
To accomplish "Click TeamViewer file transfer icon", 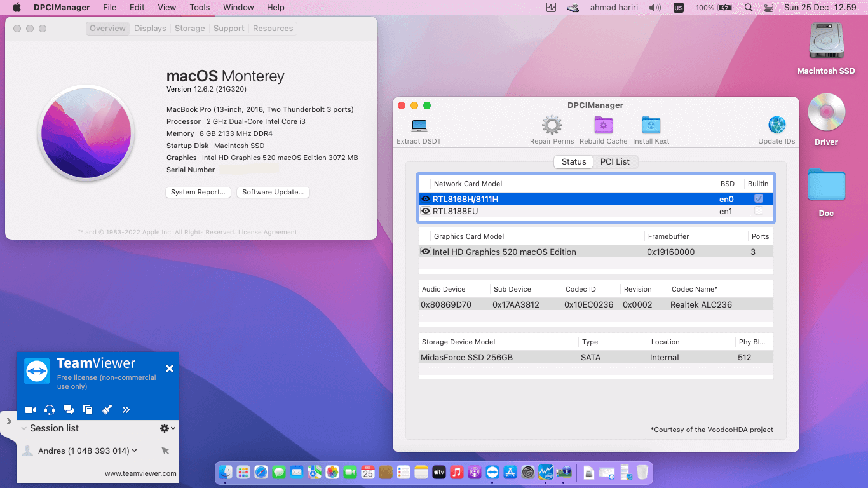I will click(x=88, y=410).
